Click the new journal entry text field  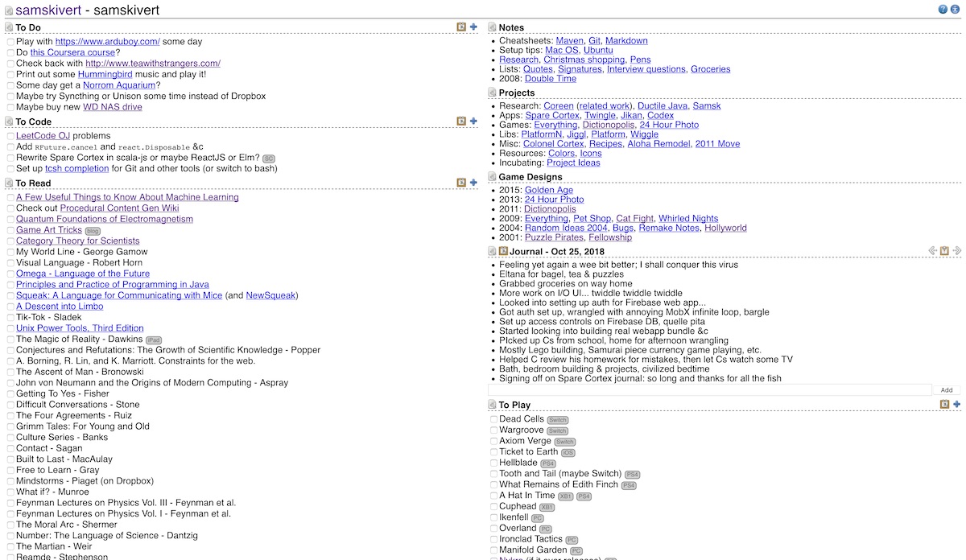point(709,390)
